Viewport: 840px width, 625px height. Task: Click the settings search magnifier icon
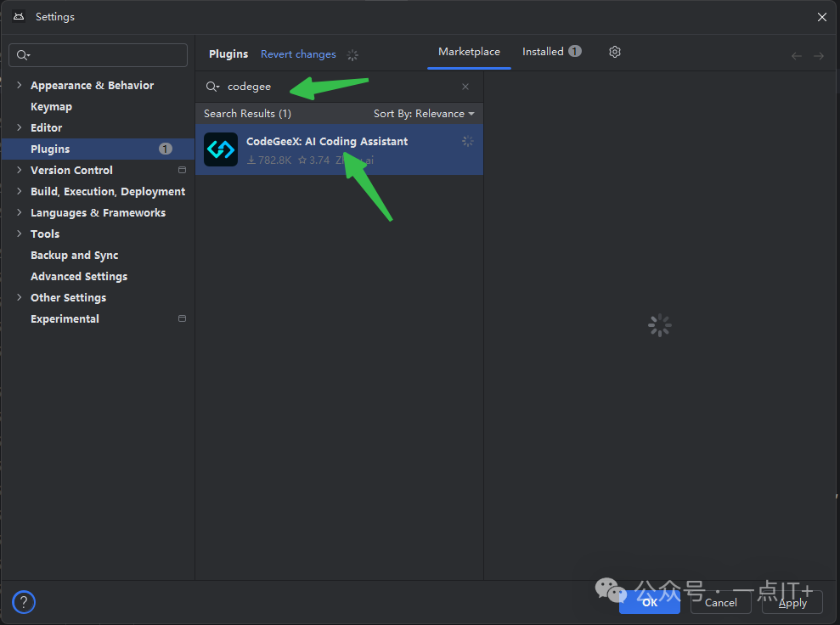(23, 55)
